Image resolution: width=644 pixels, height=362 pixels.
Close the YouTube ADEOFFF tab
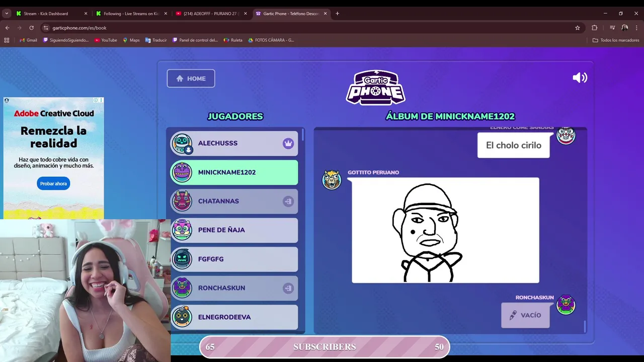(x=246, y=14)
